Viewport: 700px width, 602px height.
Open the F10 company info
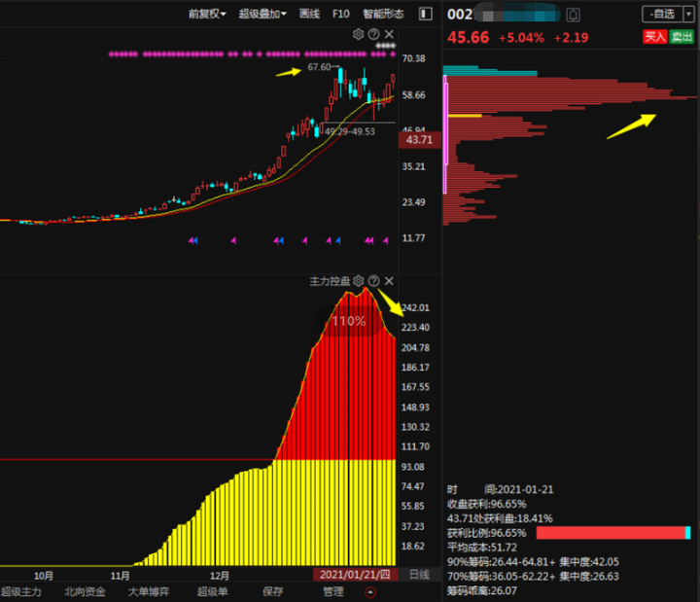(341, 15)
